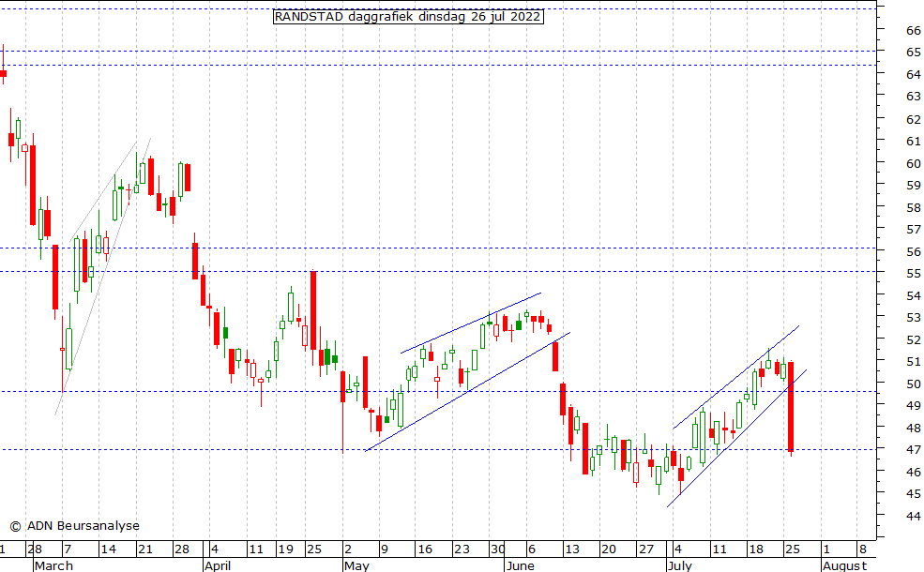Click price axis label 45
924x572 pixels.
(914, 494)
